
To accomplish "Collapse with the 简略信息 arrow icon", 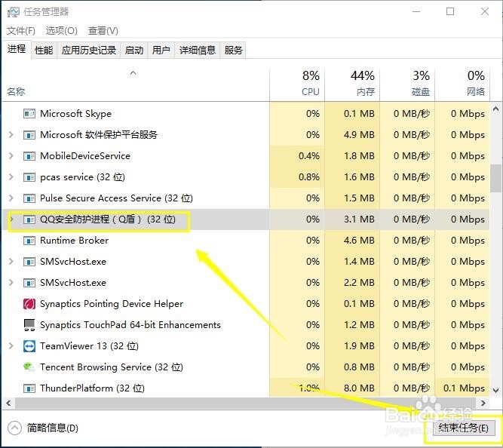I will click(14, 428).
